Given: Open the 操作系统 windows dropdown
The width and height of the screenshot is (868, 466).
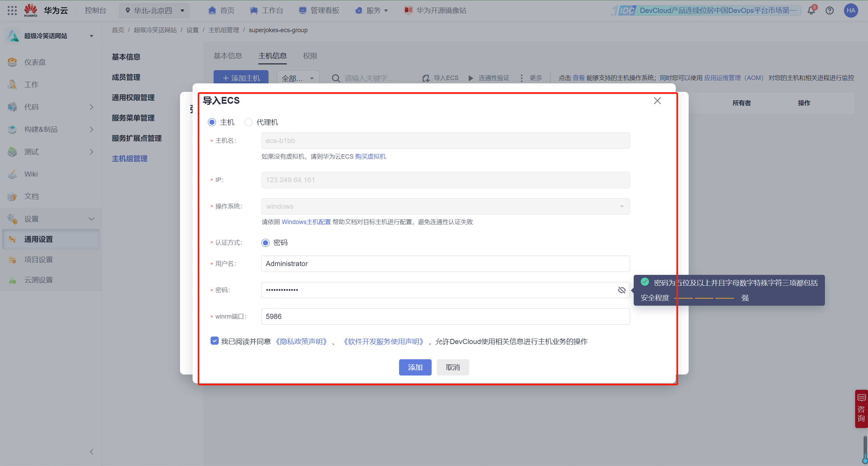Looking at the screenshot, I should coord(446,206).
